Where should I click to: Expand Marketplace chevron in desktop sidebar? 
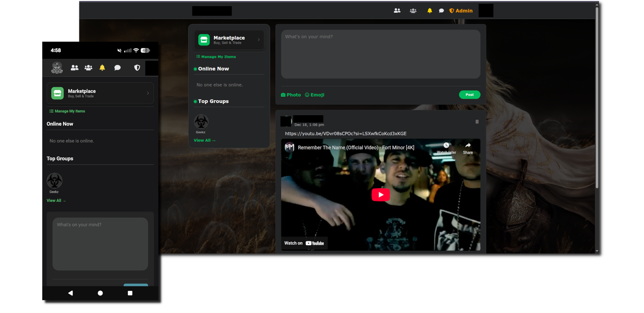(x=258, y=40)
